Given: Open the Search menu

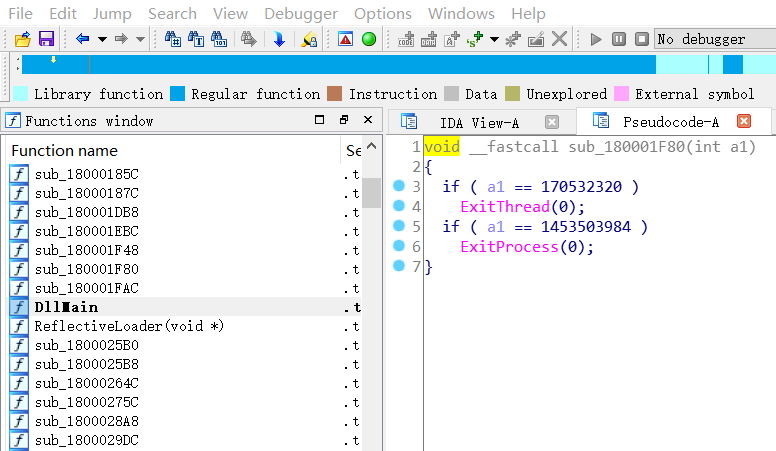Looking at the screenshot, I should 172,13.
